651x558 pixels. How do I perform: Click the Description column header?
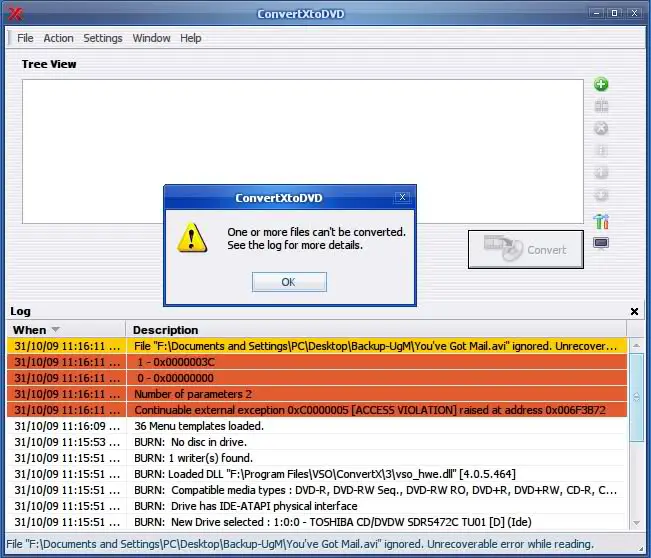376,330
